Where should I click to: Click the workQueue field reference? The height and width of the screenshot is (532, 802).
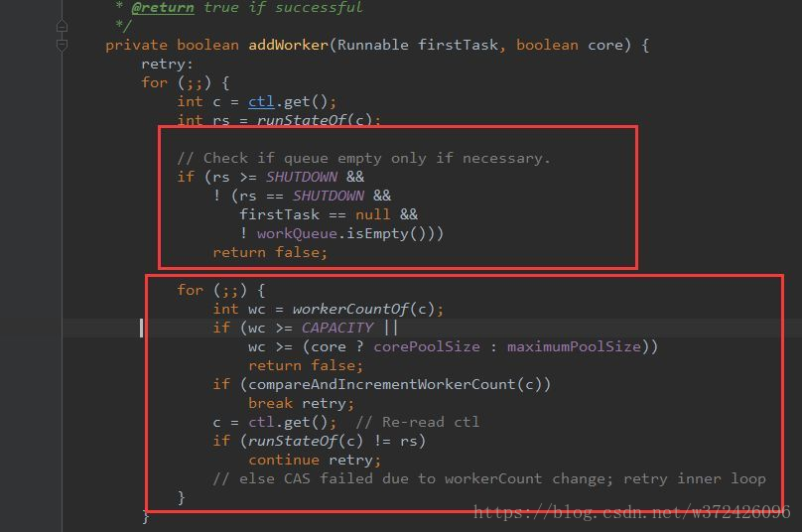(x=297, y=234)
